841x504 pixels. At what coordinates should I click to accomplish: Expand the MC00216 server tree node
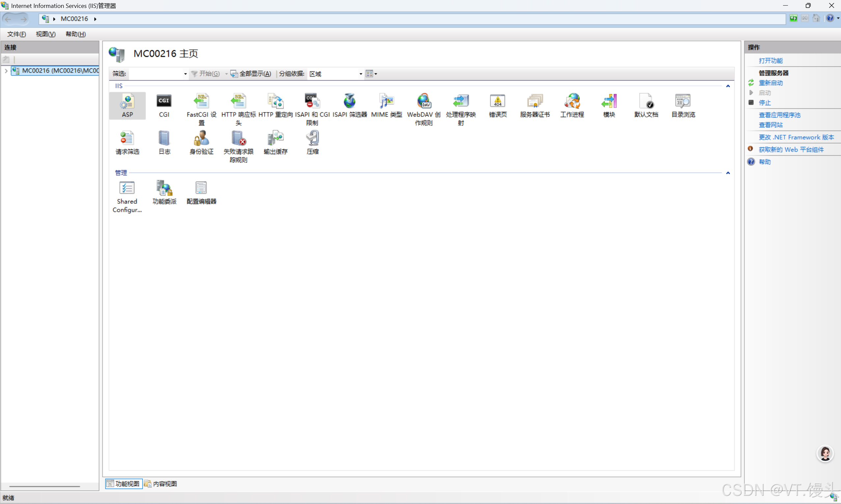point(6,71)
